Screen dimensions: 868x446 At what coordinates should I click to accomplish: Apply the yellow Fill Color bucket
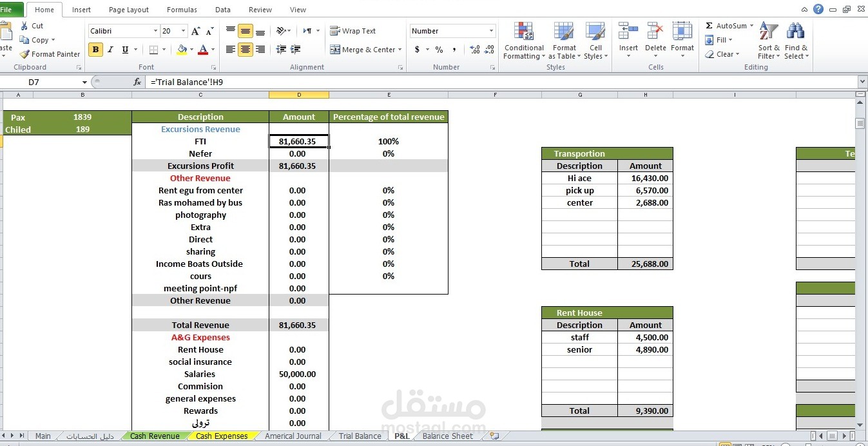[182, 50]
